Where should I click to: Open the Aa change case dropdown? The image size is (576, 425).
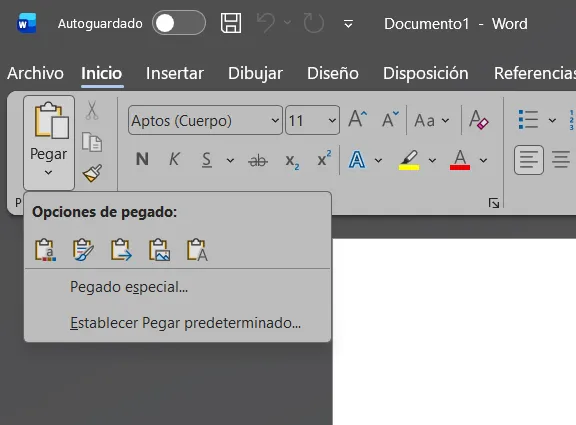pos(432,120)
